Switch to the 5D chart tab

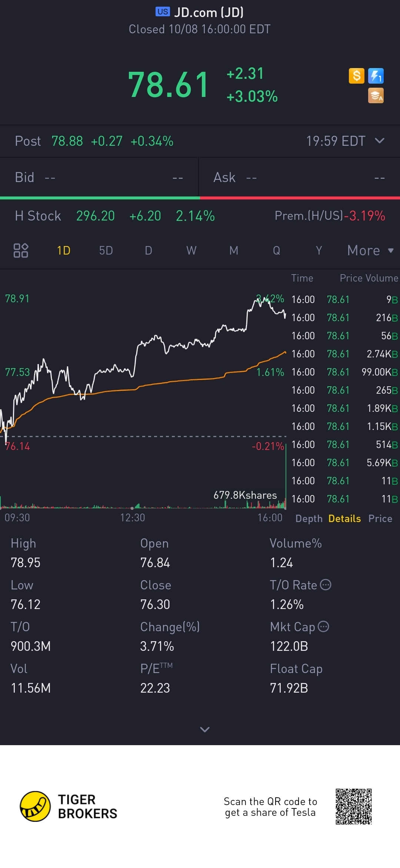click(x=106, y=250)
